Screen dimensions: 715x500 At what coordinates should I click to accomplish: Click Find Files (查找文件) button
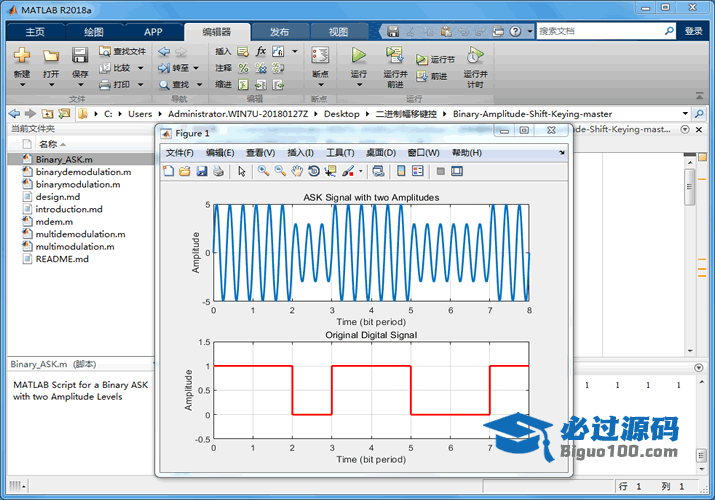point(123,51)
